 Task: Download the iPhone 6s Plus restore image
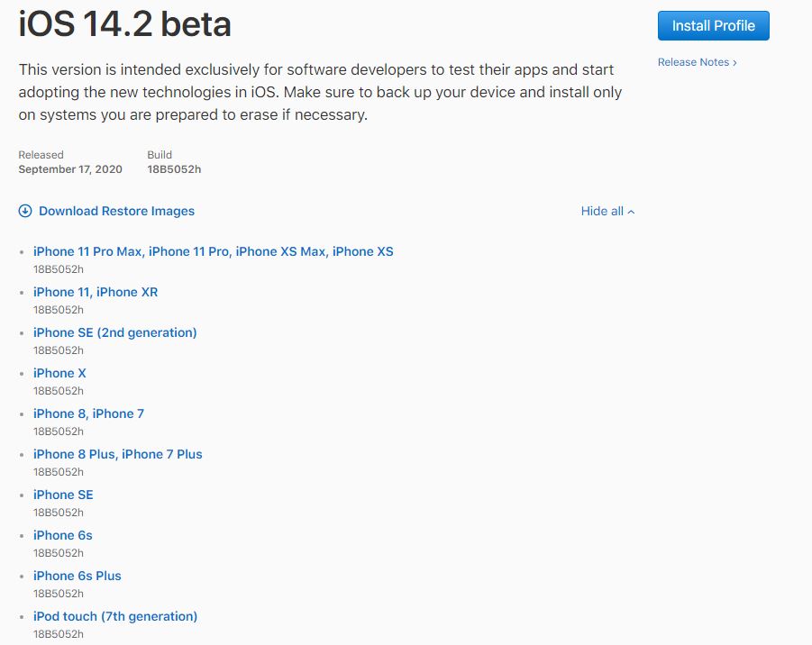77,576
